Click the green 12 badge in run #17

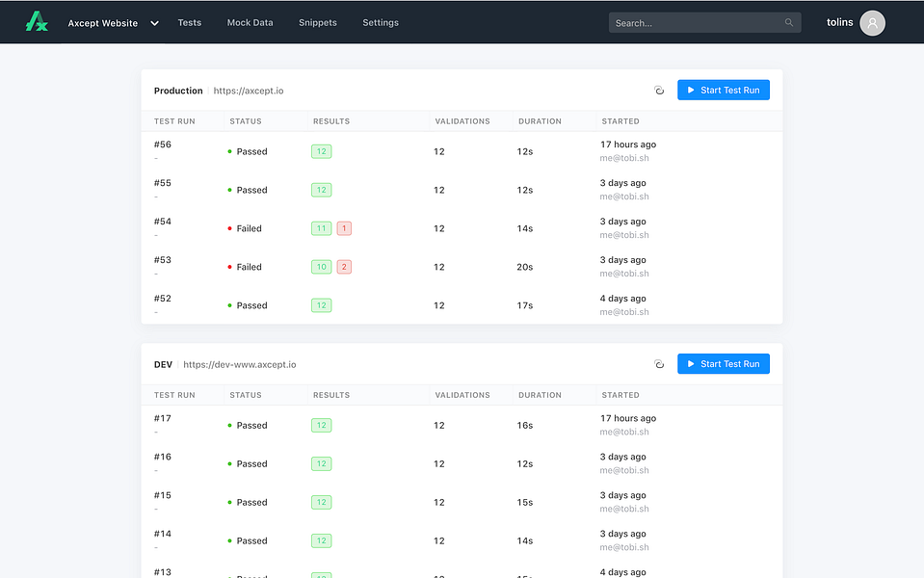(321, 426)
